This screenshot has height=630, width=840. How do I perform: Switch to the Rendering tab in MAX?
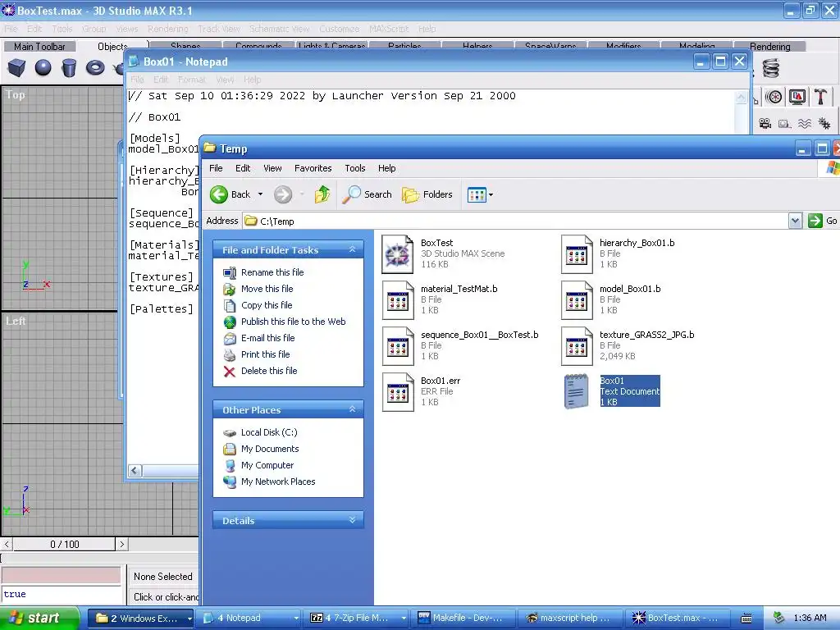coord(769,47)
